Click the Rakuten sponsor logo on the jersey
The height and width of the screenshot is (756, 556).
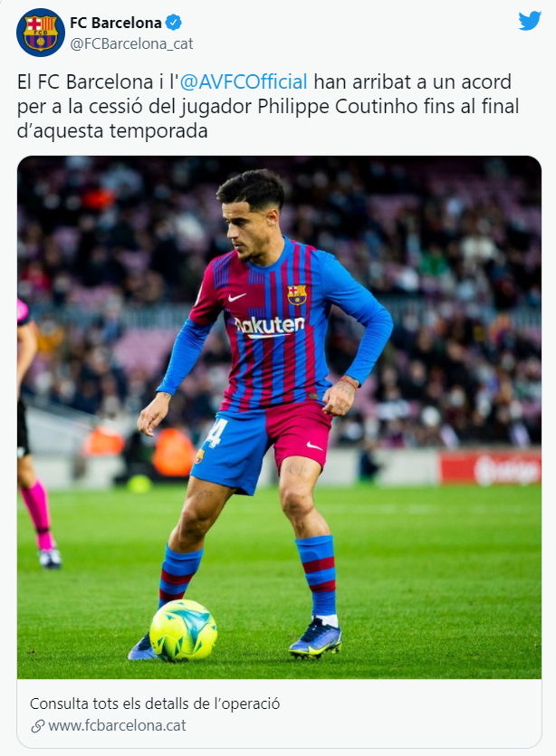(270, 327)
